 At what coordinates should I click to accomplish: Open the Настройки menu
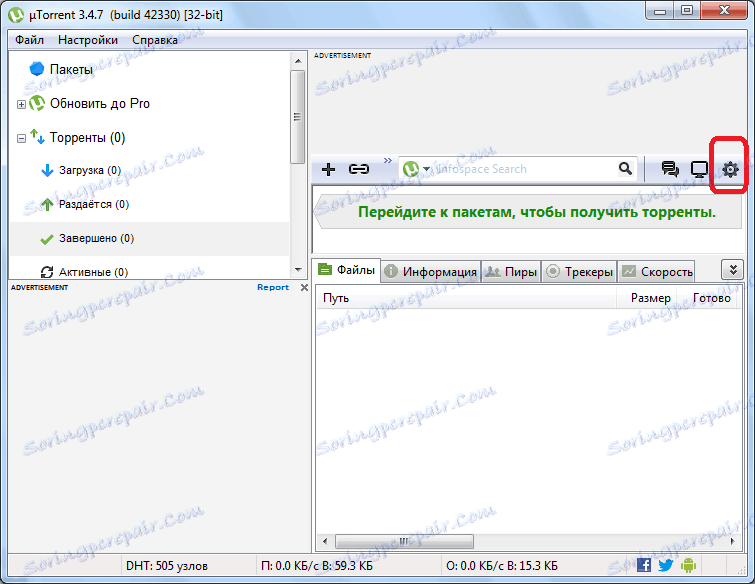coord(88,40)
